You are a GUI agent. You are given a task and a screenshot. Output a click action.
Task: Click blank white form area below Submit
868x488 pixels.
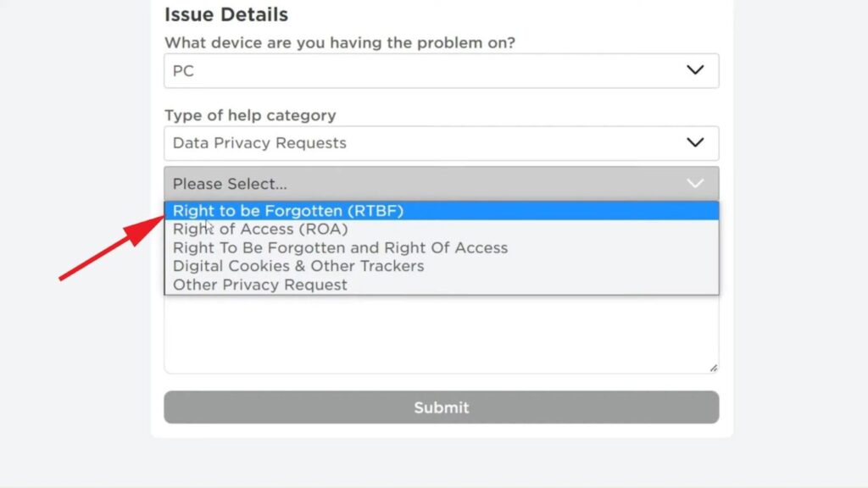441,430
